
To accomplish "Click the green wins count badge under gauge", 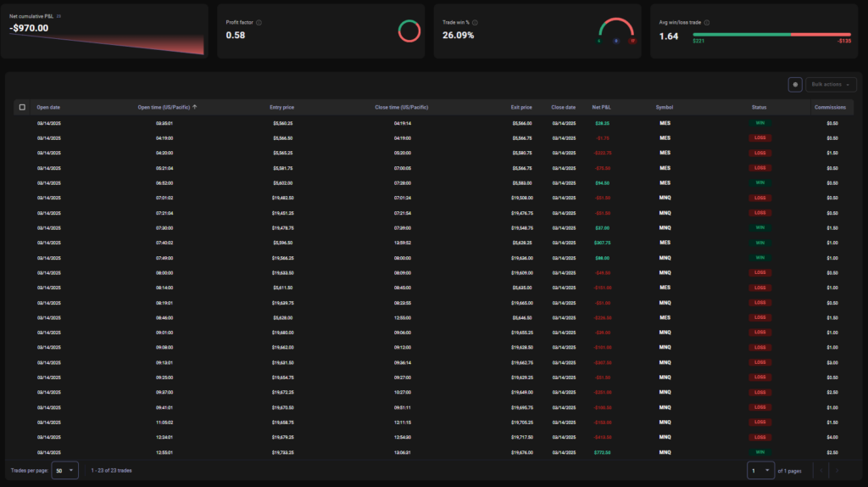I will click(x=599, y=41).
